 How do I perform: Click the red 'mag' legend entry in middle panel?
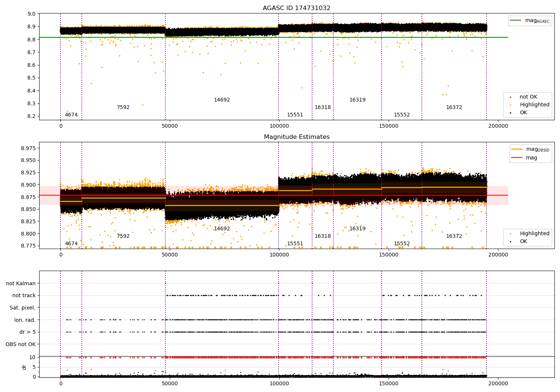(x=524, y=158)
